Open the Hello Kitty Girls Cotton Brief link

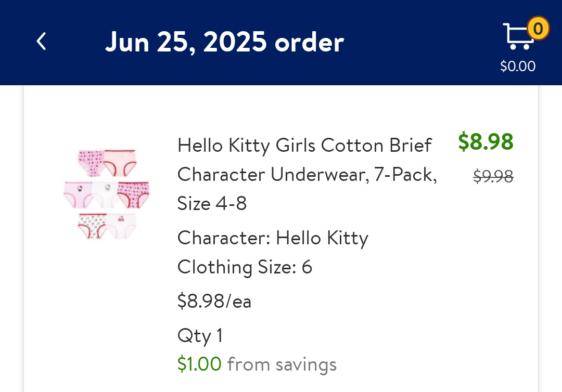pos(304,146)
